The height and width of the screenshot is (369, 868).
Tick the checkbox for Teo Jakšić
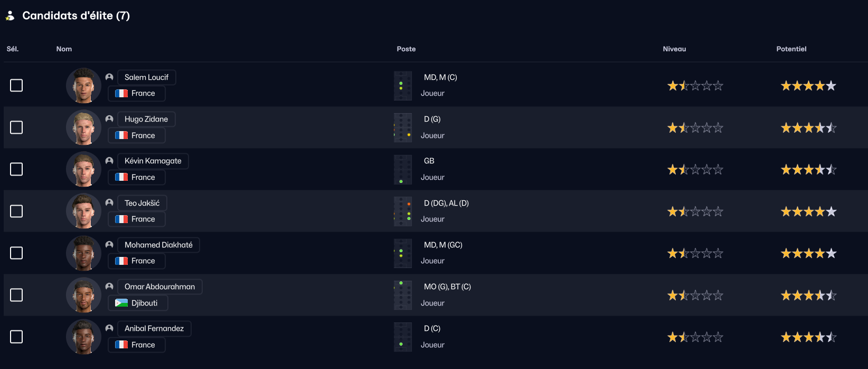[x=16, y=211]
